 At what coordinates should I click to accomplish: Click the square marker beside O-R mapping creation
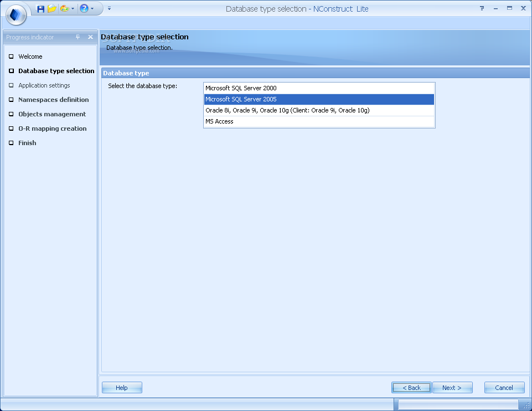pos(11,129)
